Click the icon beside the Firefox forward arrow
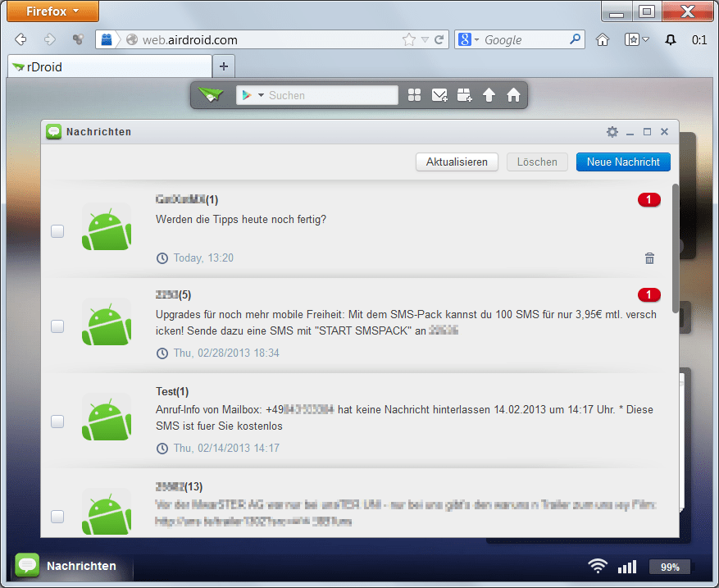Image resolution: width=719 pixels, height=588 pixels. click(78, 40)
